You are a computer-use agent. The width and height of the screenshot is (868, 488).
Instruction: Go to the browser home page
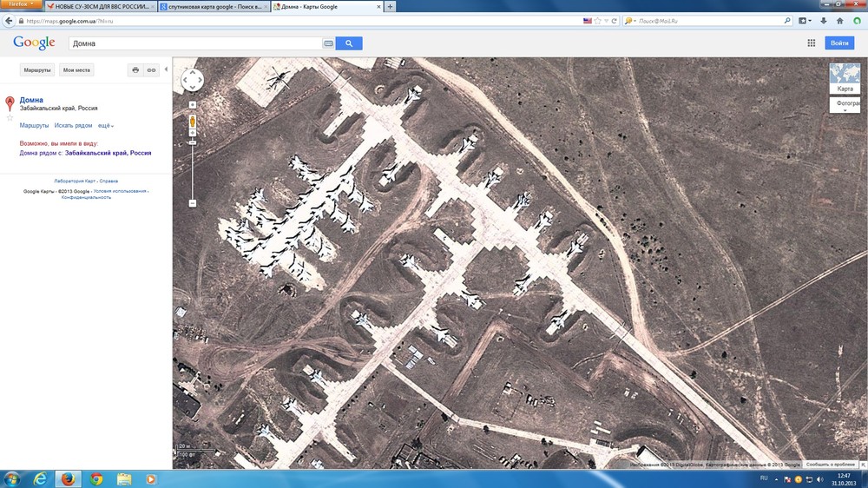tap(839, 21)
